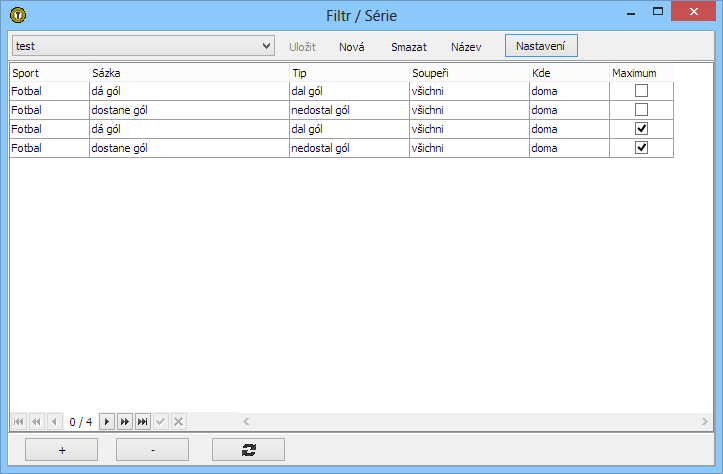Open the 'test' filter dropdown
The image size is (723, 474).
pos(266,46)
